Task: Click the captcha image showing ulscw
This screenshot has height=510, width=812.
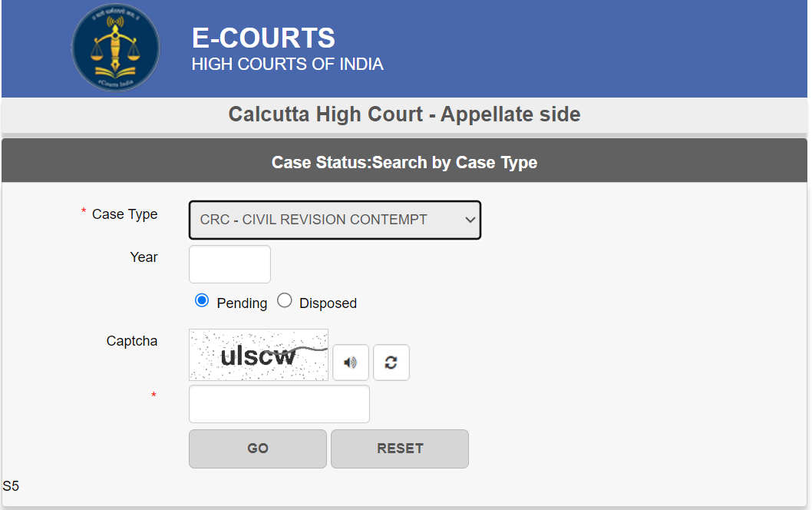Action: [x=259, y=355]
